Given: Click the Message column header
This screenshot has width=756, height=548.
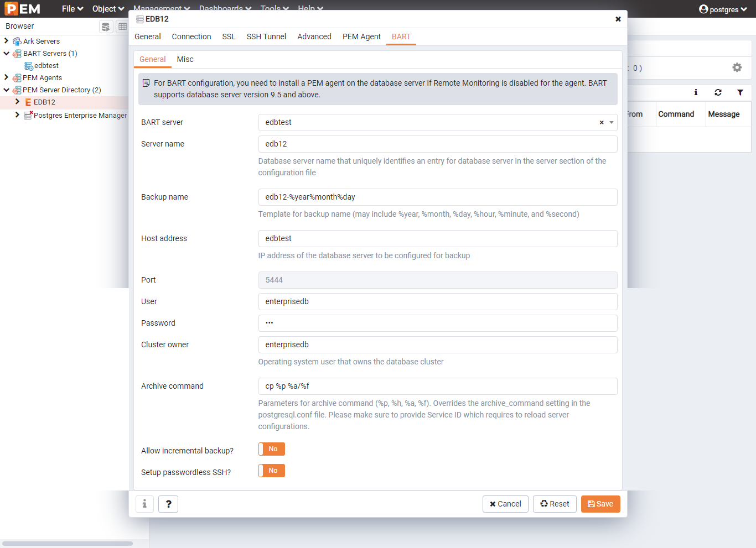Looking at the screenshot, I should (x=723, y=114).
